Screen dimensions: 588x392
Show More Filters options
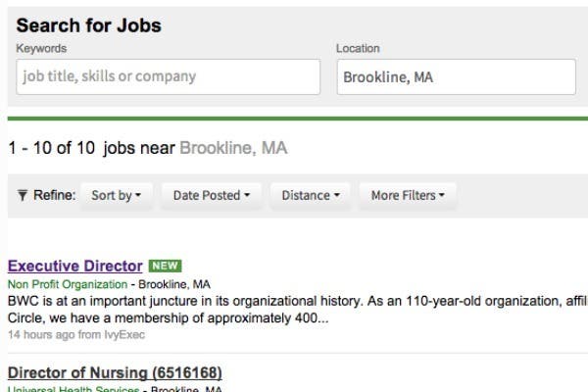point(407,195)
